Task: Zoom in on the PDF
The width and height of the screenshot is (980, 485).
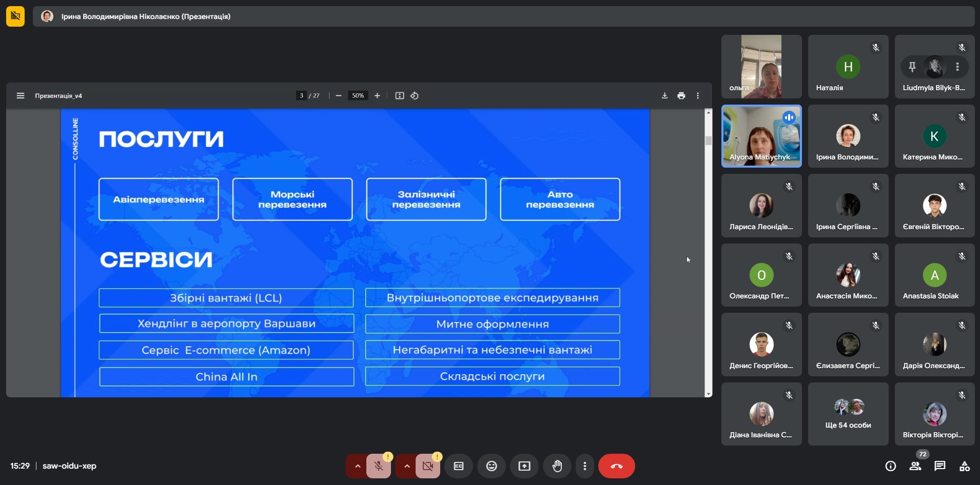Action: [x=377, y=96]
